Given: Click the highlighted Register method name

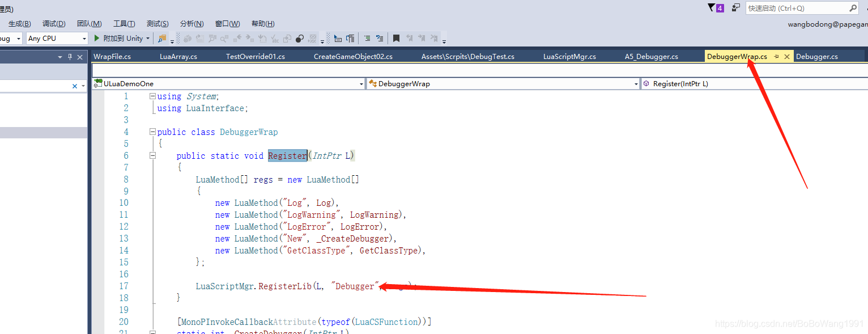Looking at the screenshot, I should point(287,155).
